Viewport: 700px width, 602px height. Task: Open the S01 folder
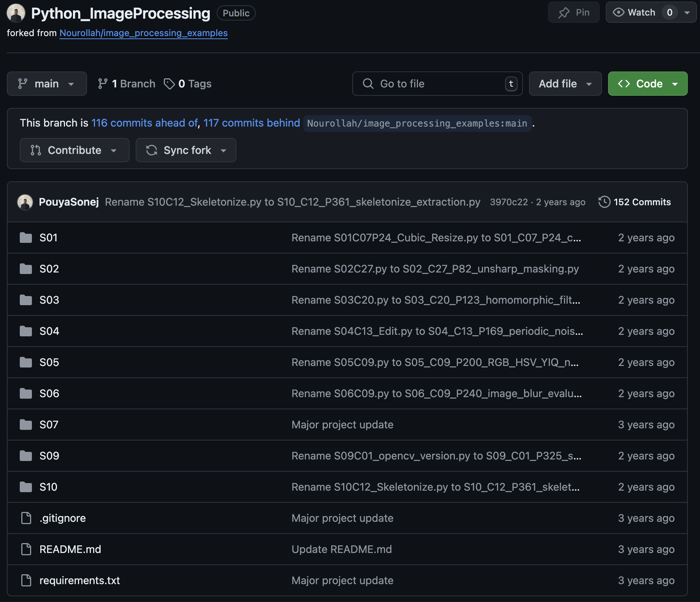(48, 238)
